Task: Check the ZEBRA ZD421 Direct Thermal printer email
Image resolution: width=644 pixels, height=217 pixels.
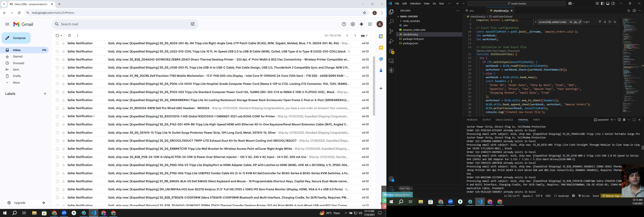Action: click(57, 60)
